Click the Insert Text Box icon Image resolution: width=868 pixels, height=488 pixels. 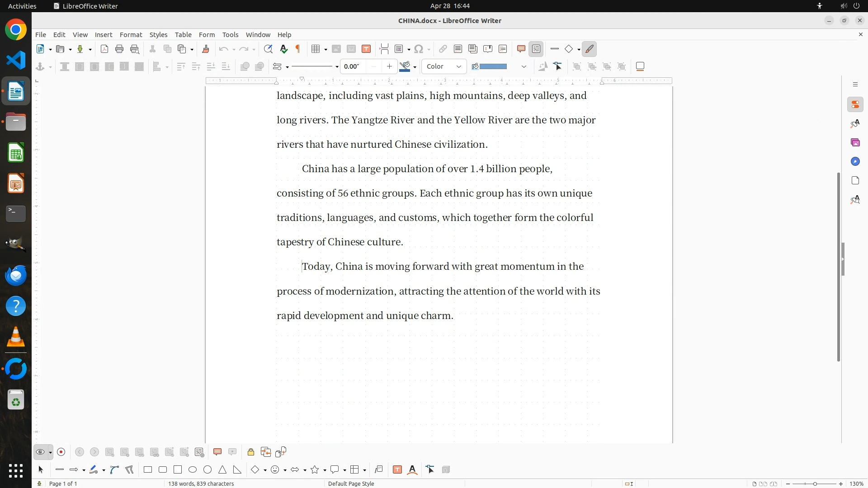pos(367,49)
